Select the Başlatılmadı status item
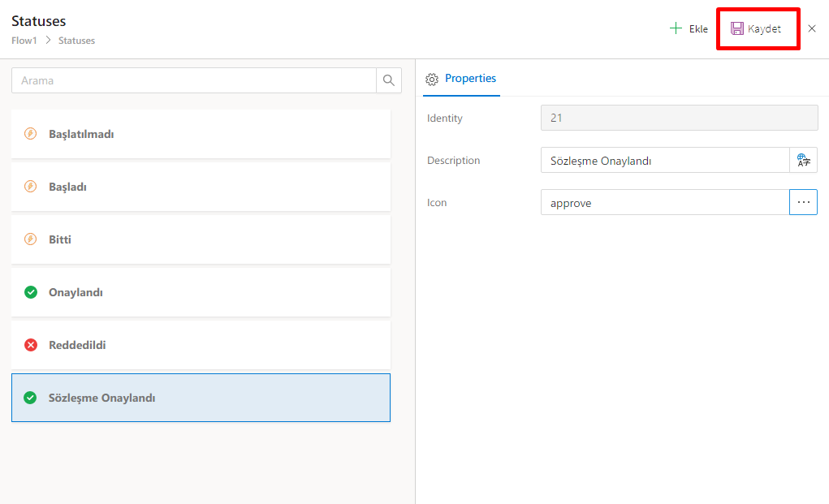The height and width of the screenshot is (504, 829). 201,134
